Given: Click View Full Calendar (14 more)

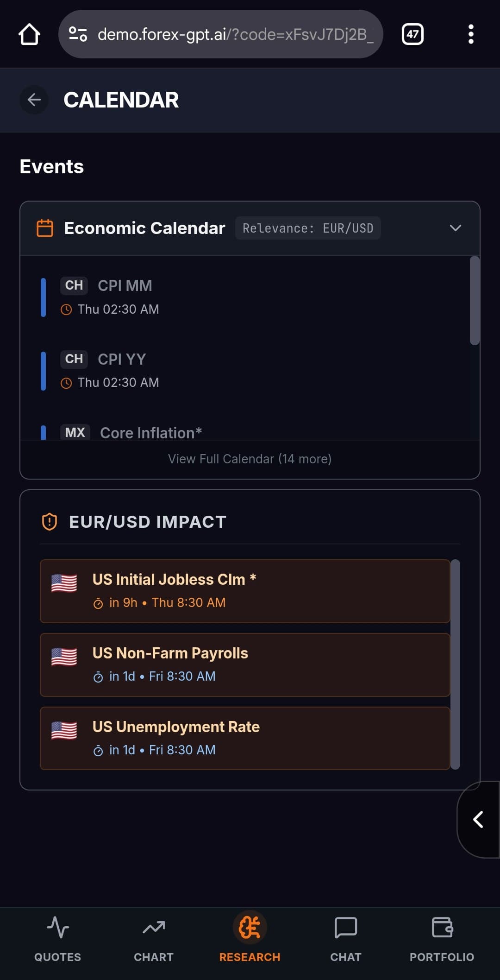Looking at the screenshot, I should pos(250,459).
